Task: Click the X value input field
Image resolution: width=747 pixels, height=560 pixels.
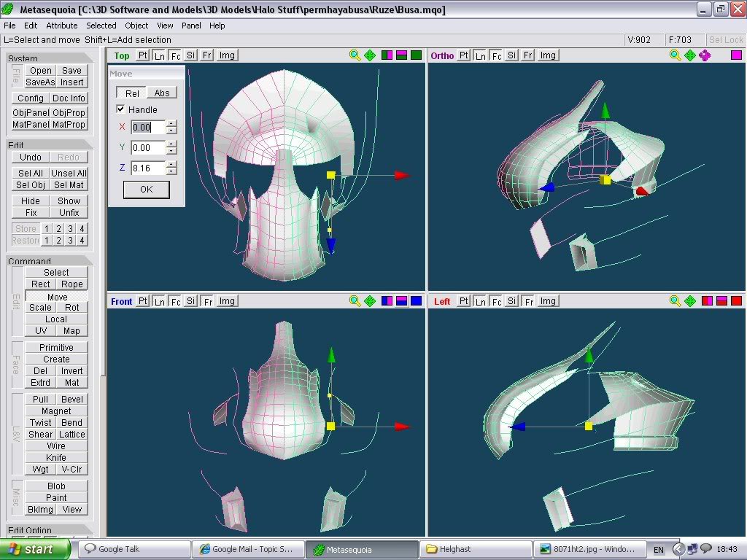Action: (x=148, y=127)
